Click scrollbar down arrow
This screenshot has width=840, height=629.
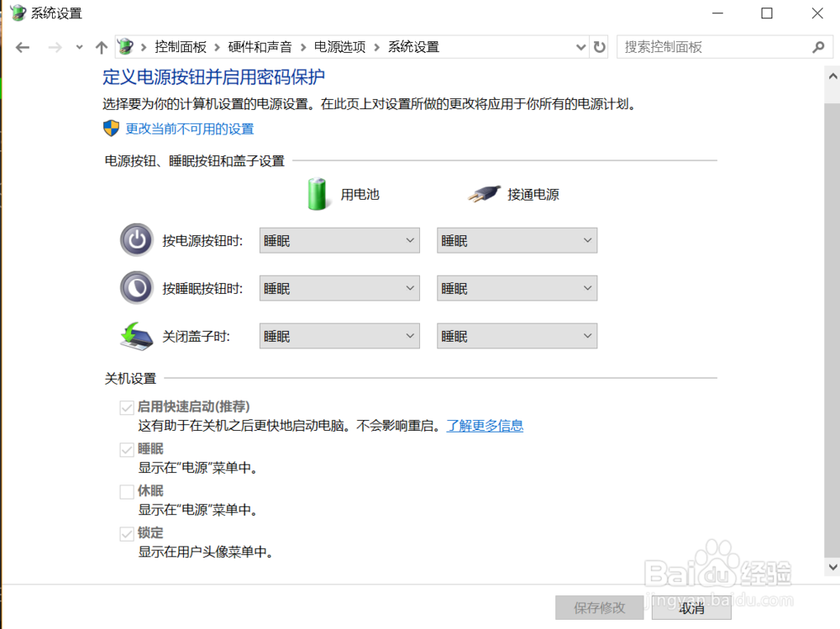[832, 567]
